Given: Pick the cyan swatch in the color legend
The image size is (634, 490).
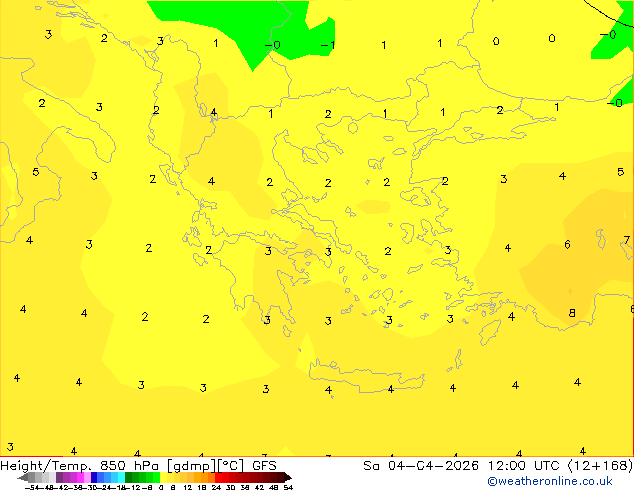Looking at the screenshot, I should (x=121, y=477).
